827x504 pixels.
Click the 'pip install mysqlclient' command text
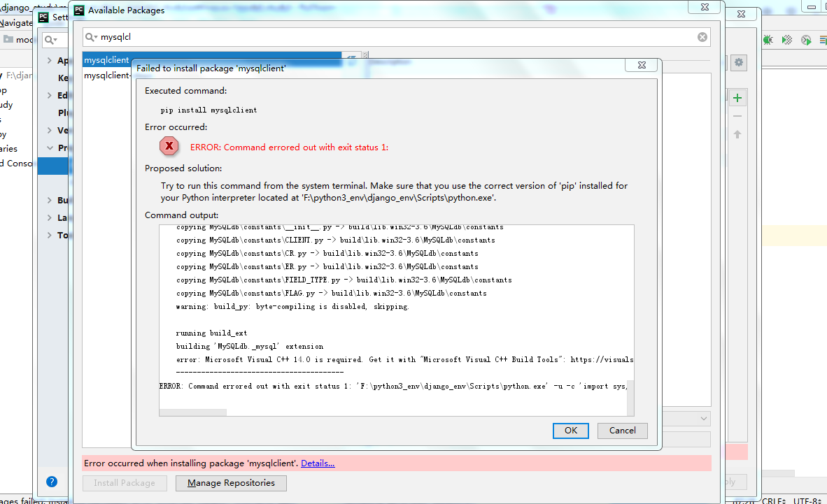[x=209, y=110]
